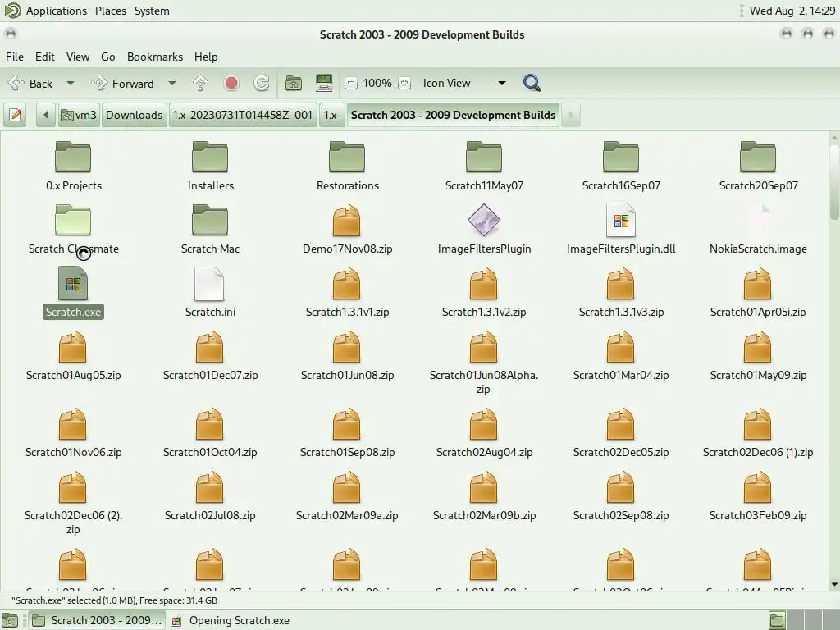Click the scrollbar down arrow
The height and width of the screenshot is (630, 840).
click(x=834, y=584)
